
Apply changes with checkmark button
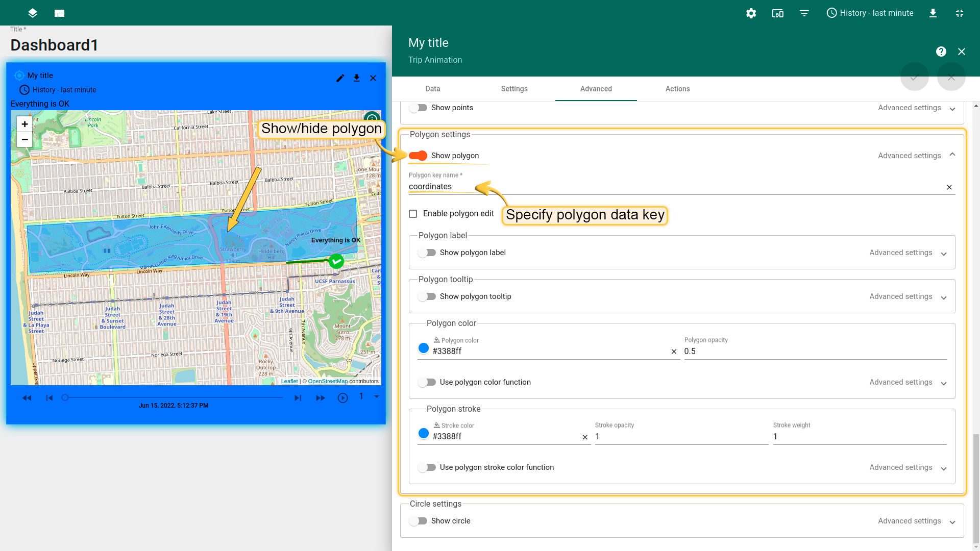[914, 77]
